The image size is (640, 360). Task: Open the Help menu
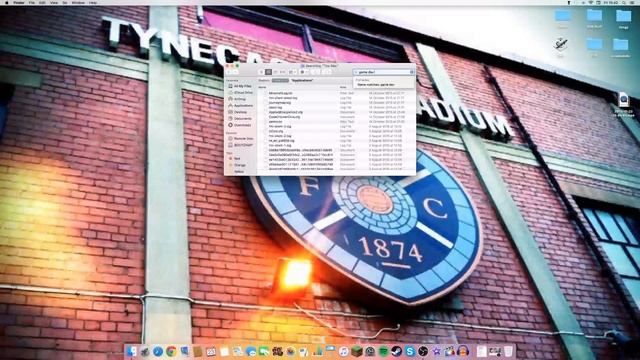click(x=93, y=2)
